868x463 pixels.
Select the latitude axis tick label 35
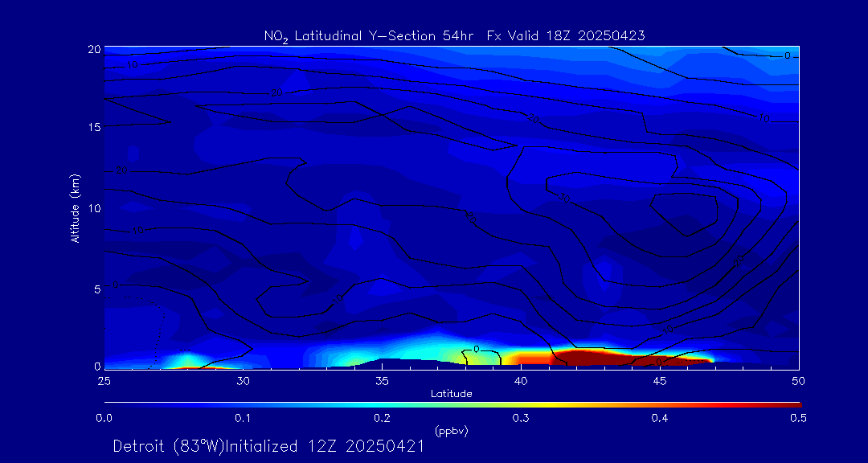pyautogui.click(x=382, y=381)
